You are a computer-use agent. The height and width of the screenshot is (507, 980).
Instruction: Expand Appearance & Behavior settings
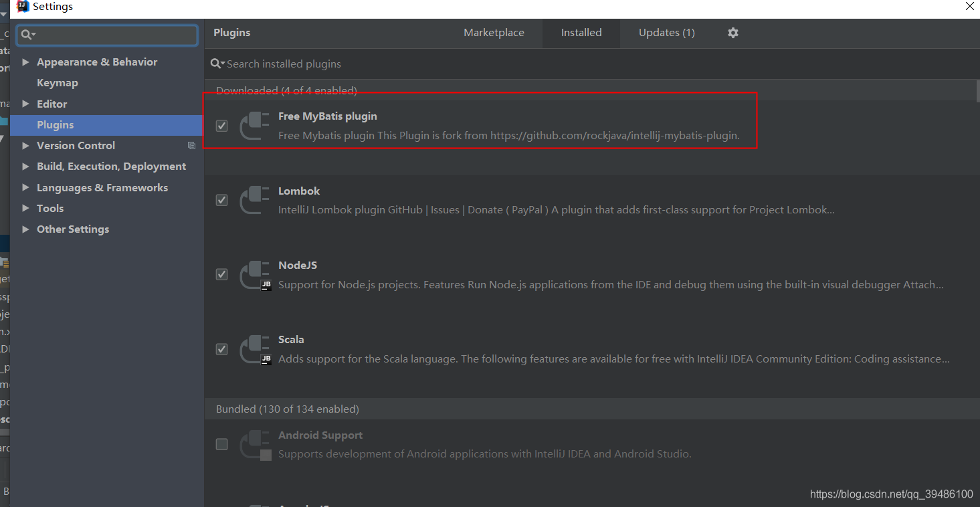25,62
